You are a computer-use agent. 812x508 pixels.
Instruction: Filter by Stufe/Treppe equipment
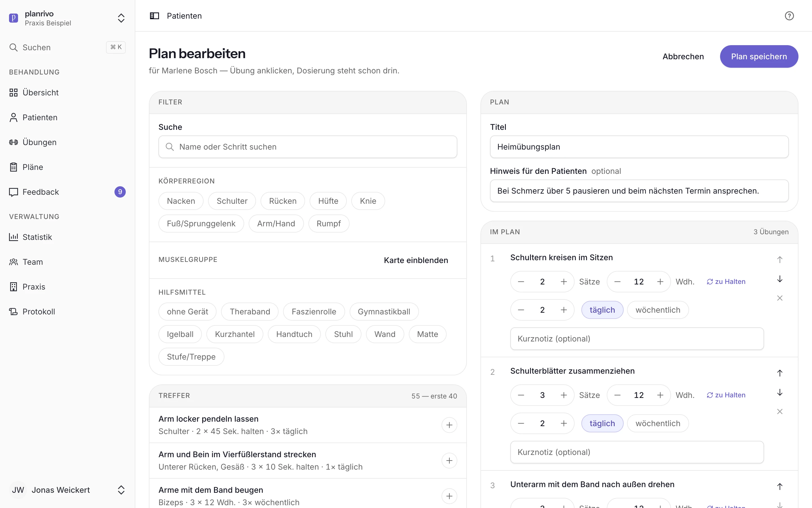point(191,356)
